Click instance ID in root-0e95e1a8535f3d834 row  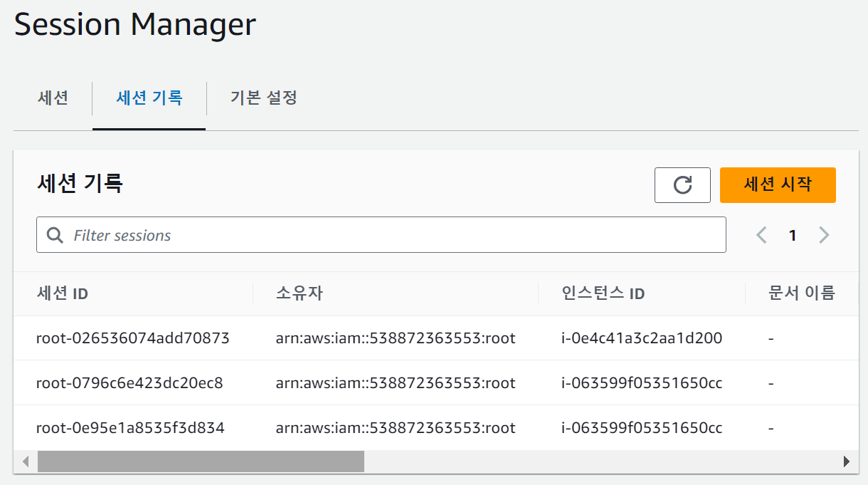click(x=642, y=428)
